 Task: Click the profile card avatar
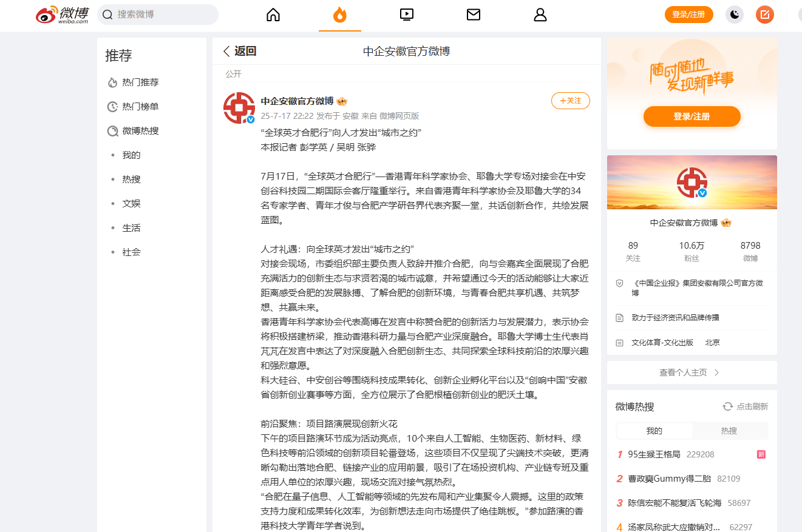[692, 183]
